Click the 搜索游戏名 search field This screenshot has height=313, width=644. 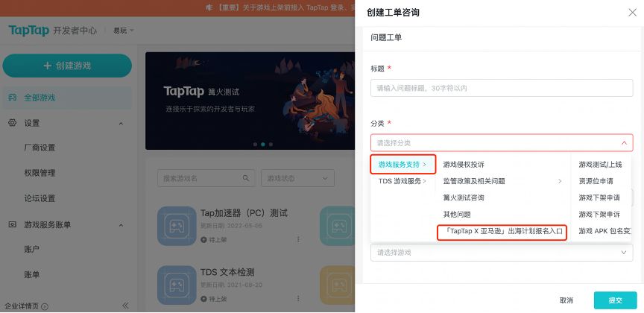[206, 178]
